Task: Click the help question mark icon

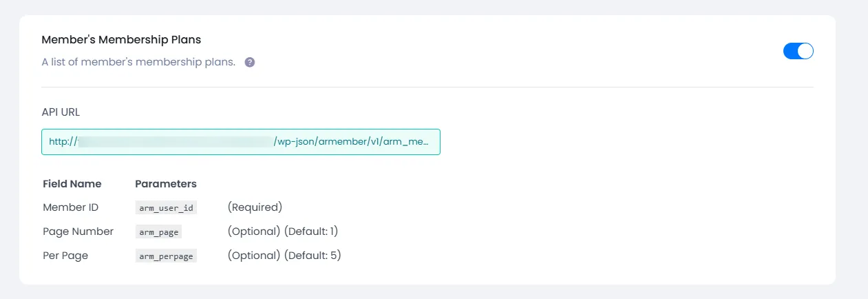Action: [250, 62]
